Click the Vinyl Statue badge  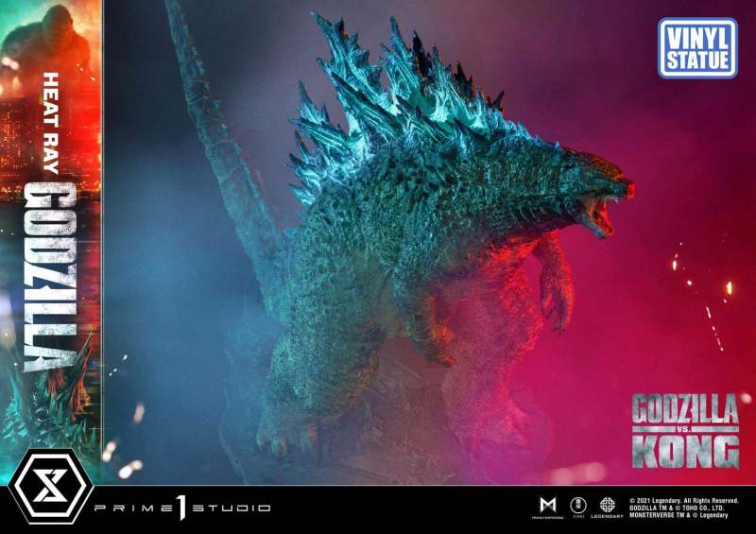697,47
